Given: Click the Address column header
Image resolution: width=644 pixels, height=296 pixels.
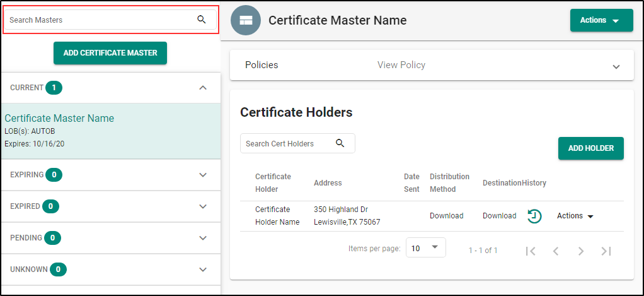Looking at the screenshot, I should click(x=328, y=183).
